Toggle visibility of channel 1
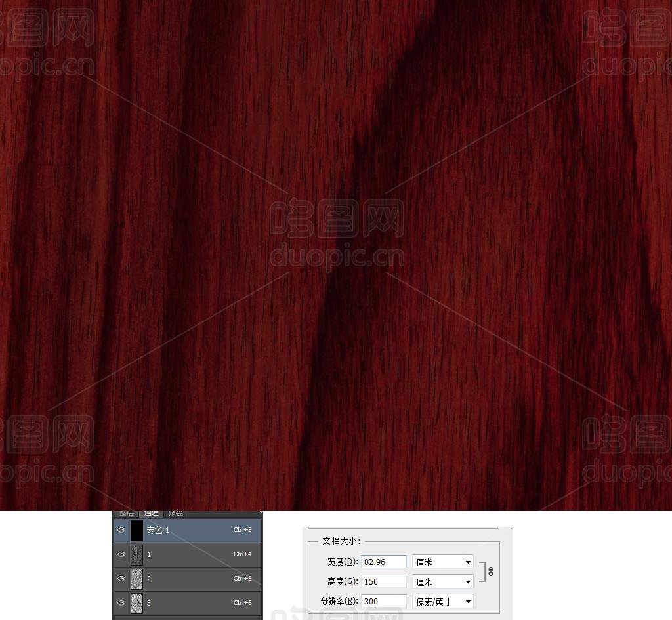The width and height of the screenshot is (672, 620). tap(121, 554)
